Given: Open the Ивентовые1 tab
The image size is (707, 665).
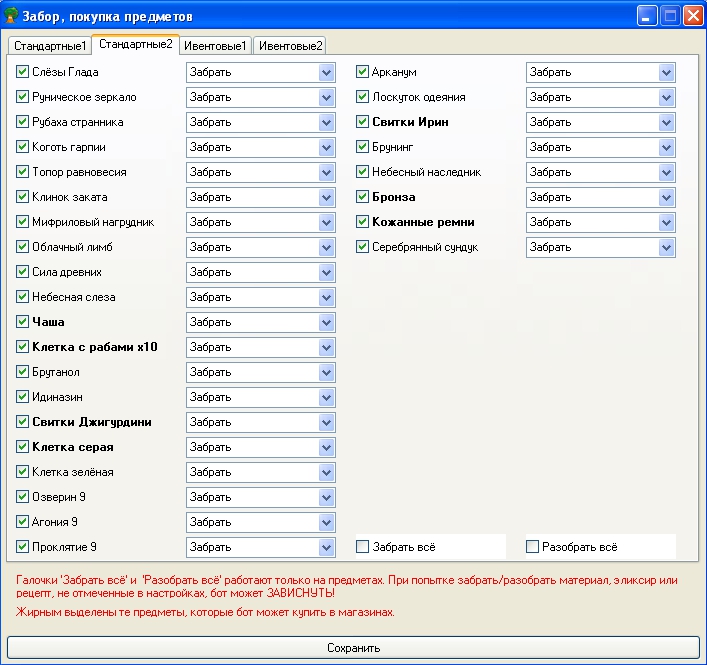Looking at the screenshot, I should coord(215,46).
